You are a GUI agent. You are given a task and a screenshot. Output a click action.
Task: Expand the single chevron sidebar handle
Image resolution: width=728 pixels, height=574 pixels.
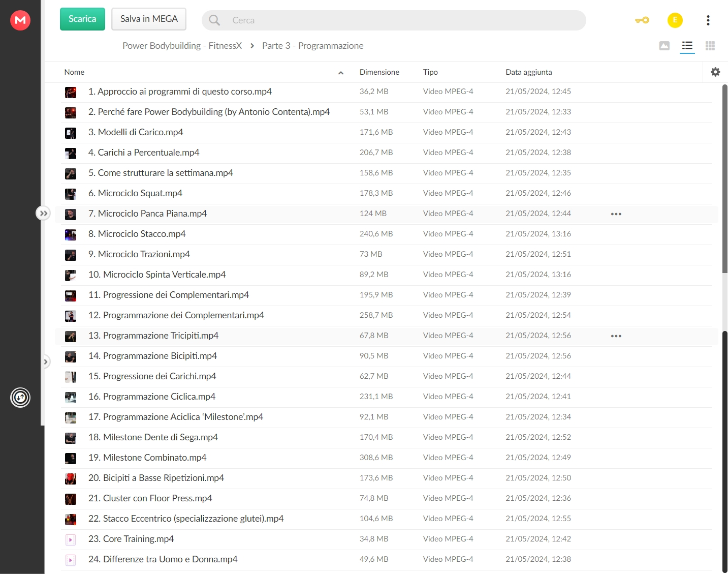pos(46,362)
